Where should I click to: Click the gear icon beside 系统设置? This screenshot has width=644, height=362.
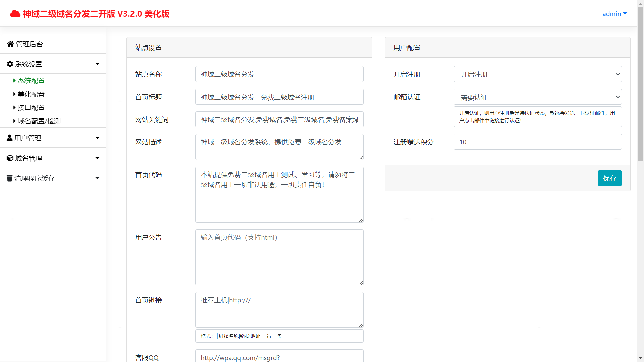(10, 64)
